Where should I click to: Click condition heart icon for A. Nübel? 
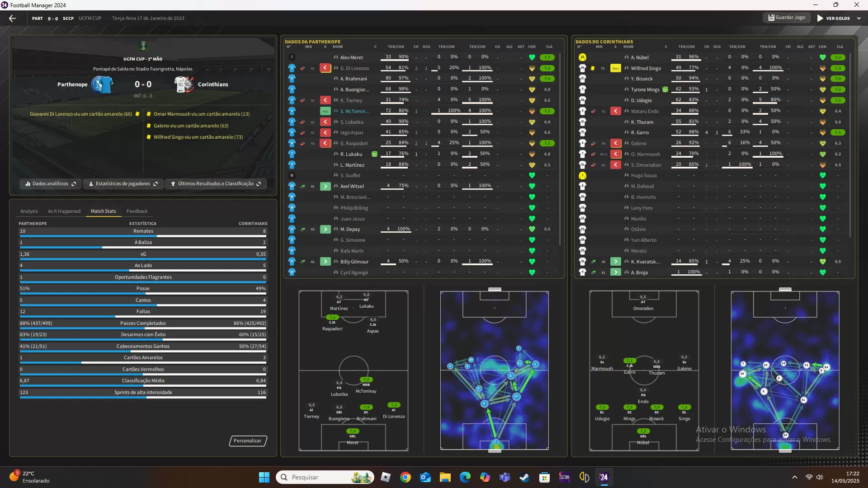coord(823,57)
